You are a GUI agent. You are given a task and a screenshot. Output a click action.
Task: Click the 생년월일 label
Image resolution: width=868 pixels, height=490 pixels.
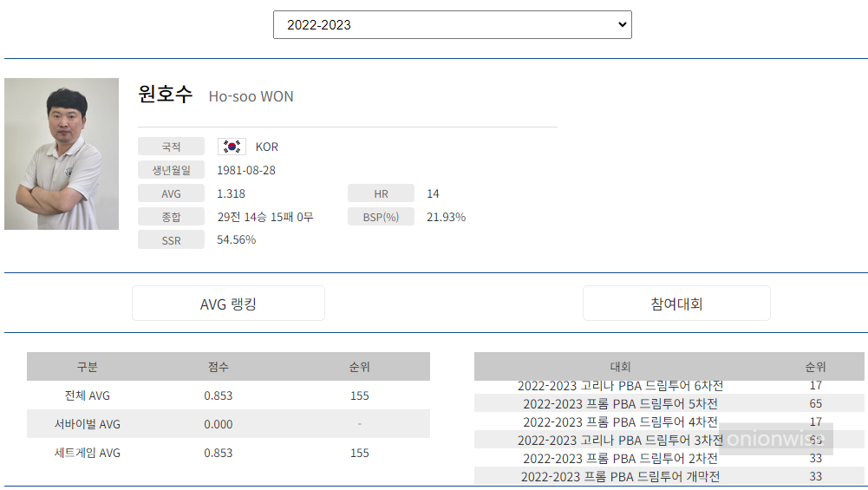click(x=171, y=170)
